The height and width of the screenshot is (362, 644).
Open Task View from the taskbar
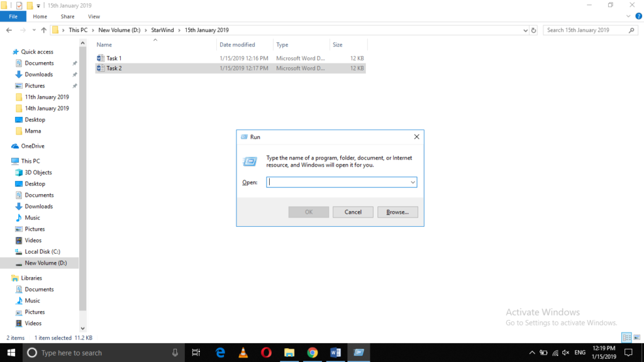[x=196, y=353]
